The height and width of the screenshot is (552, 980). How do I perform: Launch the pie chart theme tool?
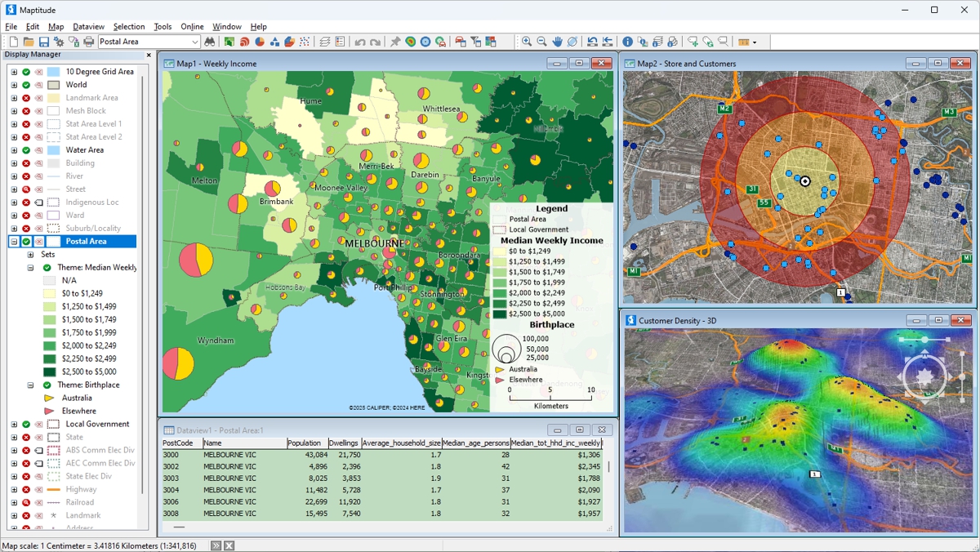coord(257,41)
